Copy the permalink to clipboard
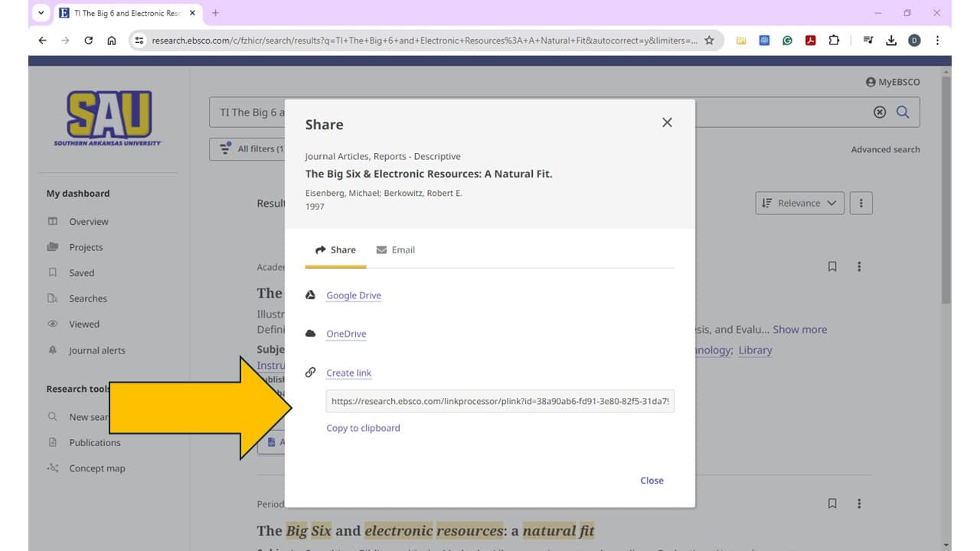The image size is (980, 551). tap(363, 428)
